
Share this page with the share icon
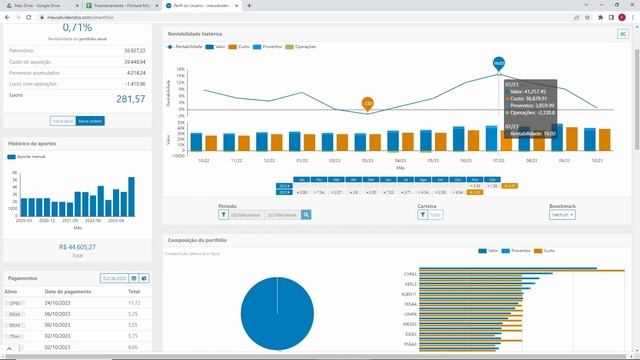pyautogui.click(x=577, y=18)
